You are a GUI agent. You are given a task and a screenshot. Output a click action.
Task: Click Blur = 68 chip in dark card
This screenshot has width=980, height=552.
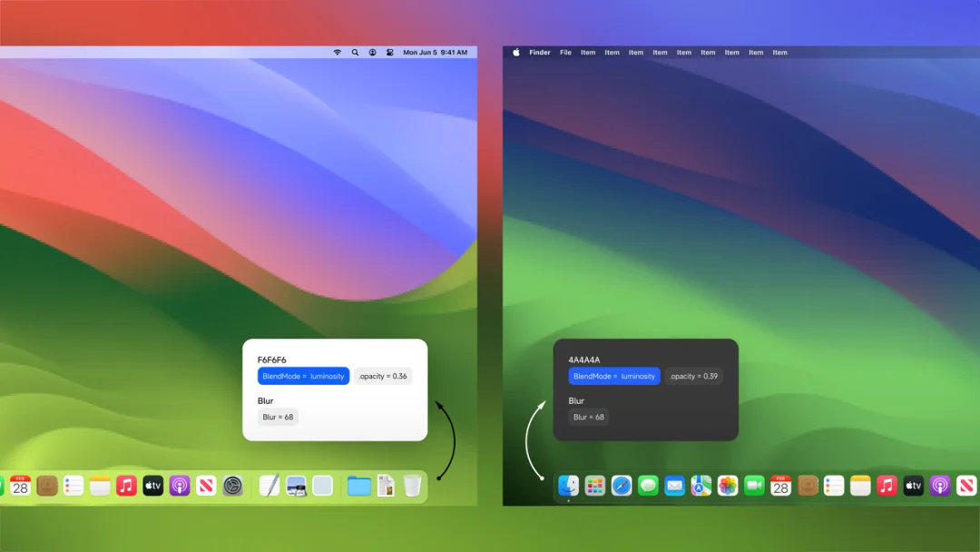[589, 417]
